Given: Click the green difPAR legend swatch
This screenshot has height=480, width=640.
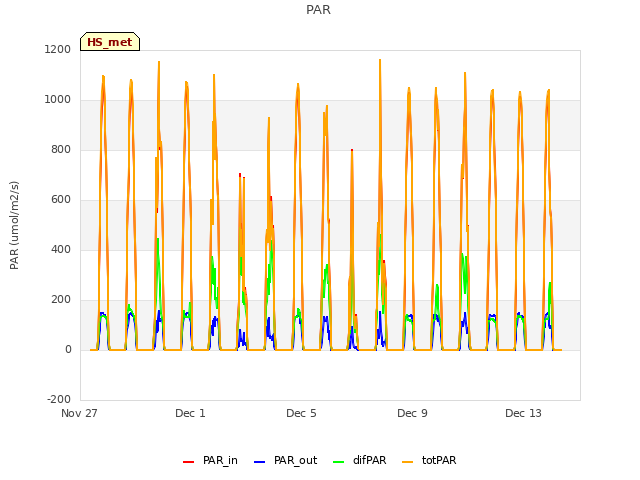Looking at the screenshot, I should 338,462.
